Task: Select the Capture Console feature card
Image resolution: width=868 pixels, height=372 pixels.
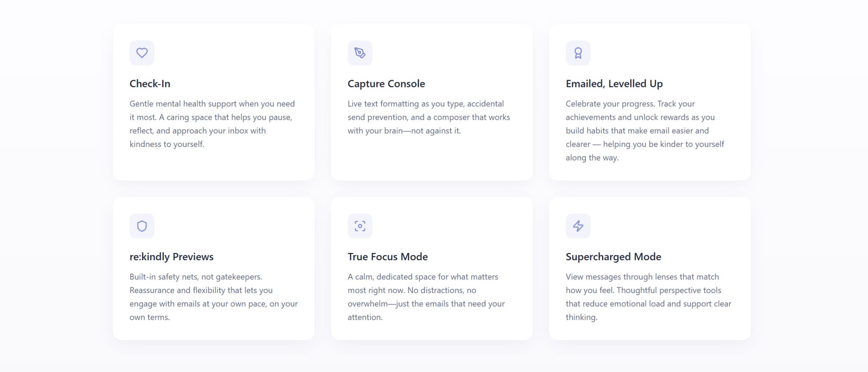Action: (x=431, y=159)
